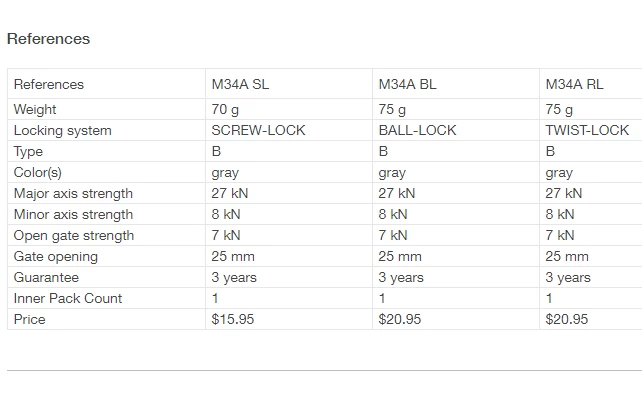Screen dimensions: 642x420
Task: Click the Price row label
Action: click(30, 319)
